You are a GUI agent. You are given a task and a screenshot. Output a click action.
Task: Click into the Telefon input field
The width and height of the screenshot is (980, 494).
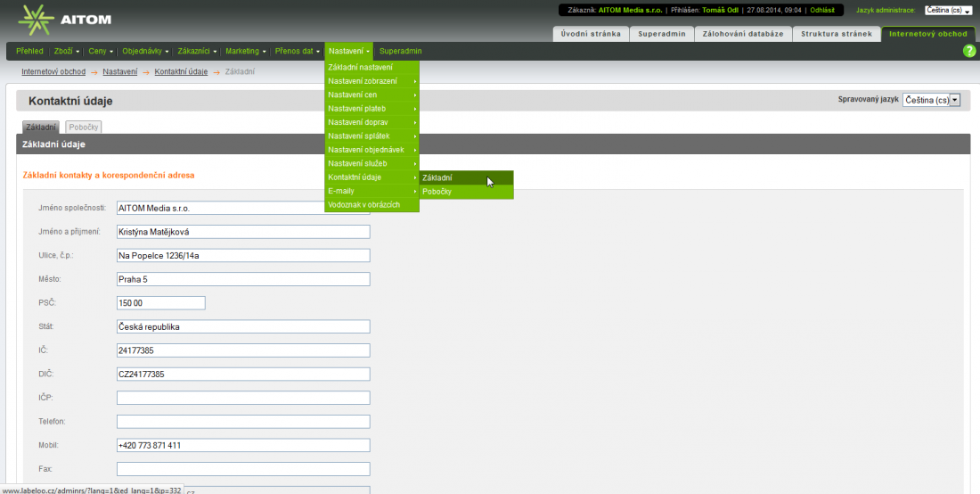coord(243,422)
